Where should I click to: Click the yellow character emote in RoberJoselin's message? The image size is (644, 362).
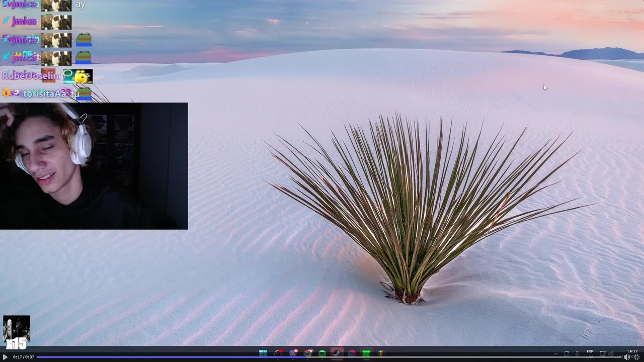(x=77, y=76)
